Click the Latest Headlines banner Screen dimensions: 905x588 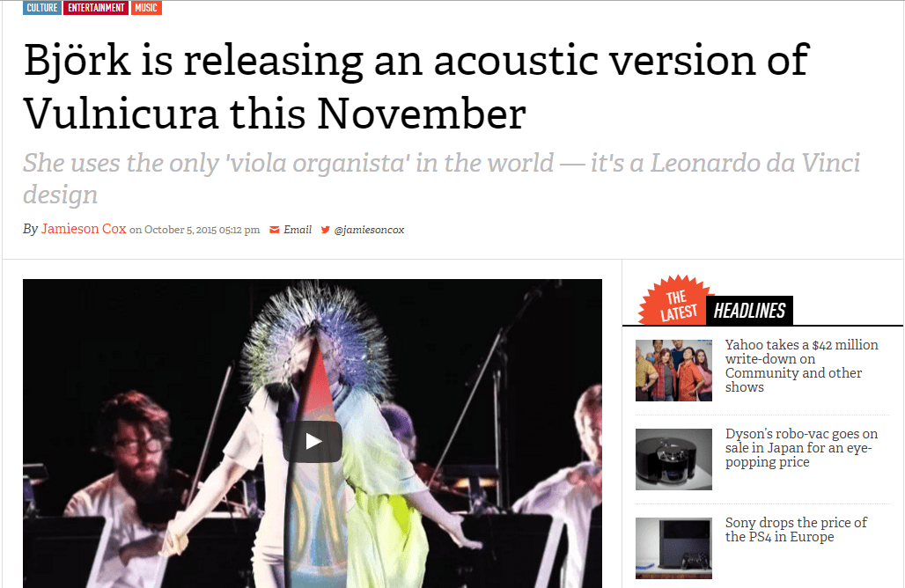pos(749,311)
